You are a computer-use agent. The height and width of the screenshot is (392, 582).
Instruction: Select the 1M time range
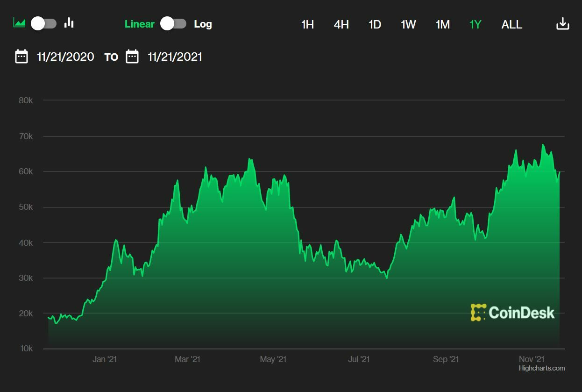(442, 25)
